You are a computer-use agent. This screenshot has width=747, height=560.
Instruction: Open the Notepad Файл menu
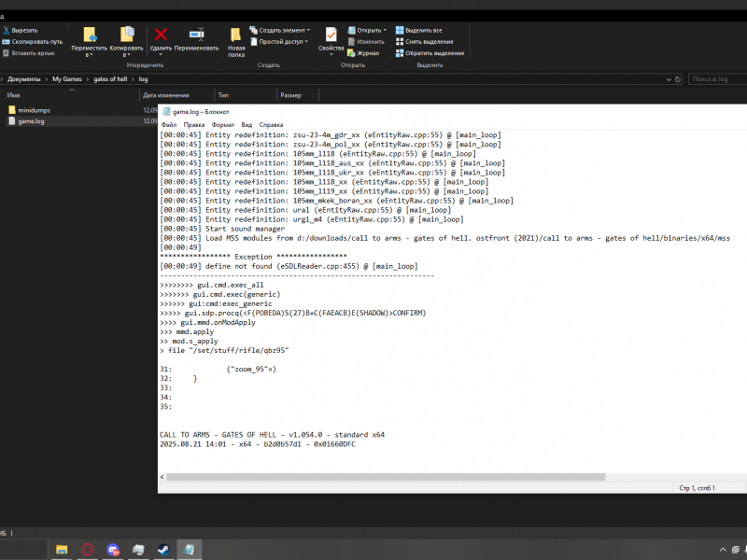[x=169, y=125]
